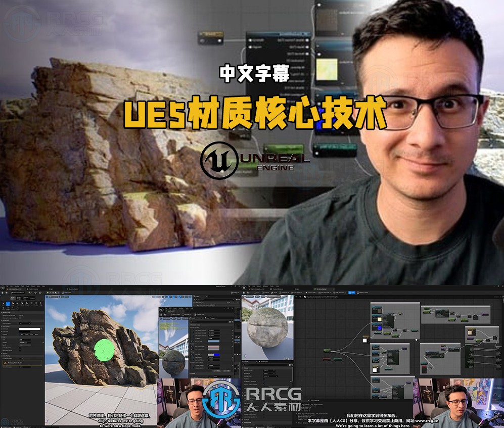The width and height of the screenshot is (504, 428).
Task: Toggle the Two Sided checkbox
Action: pos(264,379)
